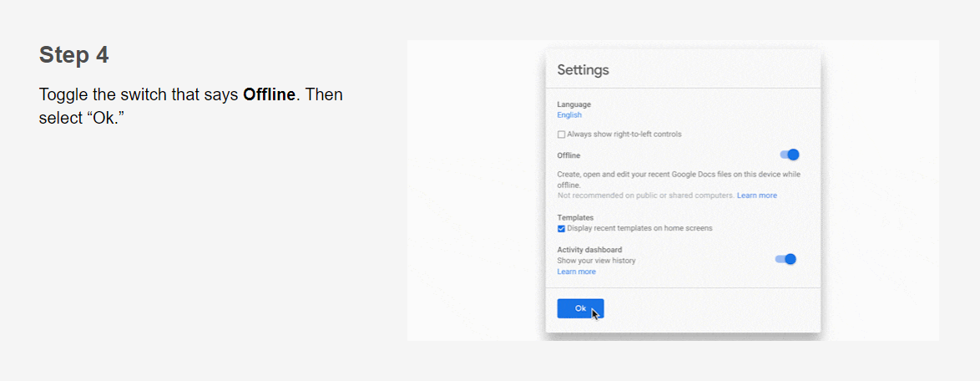The width and height of the screenshot is (980, 381).
Task: Check Always show right-to-left controls
Action: [561, 135]
